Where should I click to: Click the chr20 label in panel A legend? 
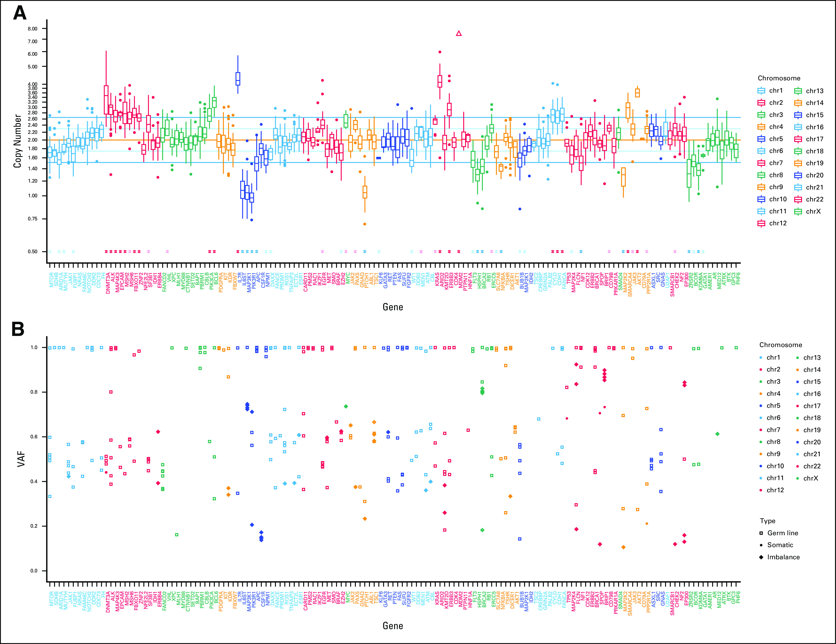tap(815, 175)
